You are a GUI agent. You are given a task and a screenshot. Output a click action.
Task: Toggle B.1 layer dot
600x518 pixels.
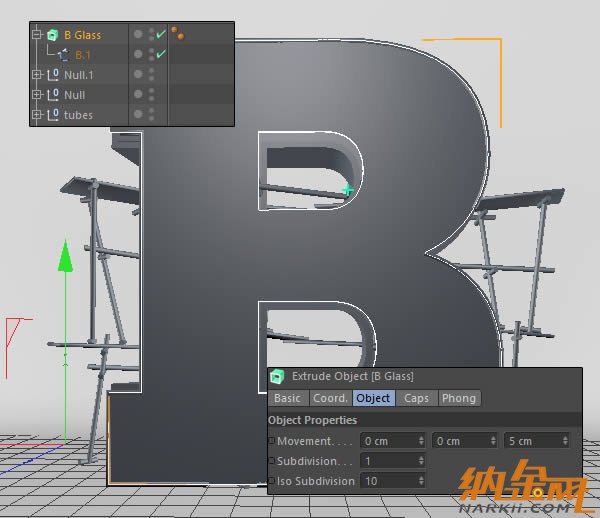point(138,54)
